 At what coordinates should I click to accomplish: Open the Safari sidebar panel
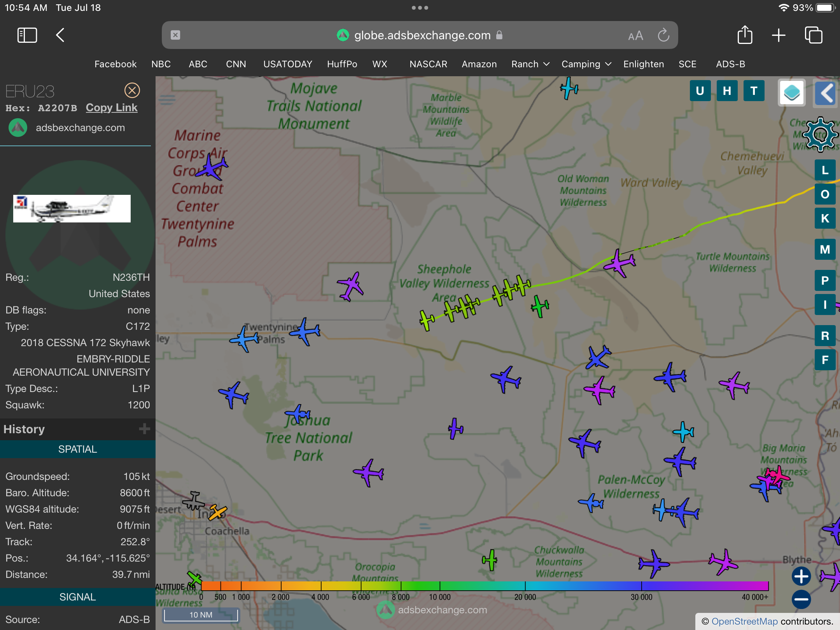coord(27,35)
